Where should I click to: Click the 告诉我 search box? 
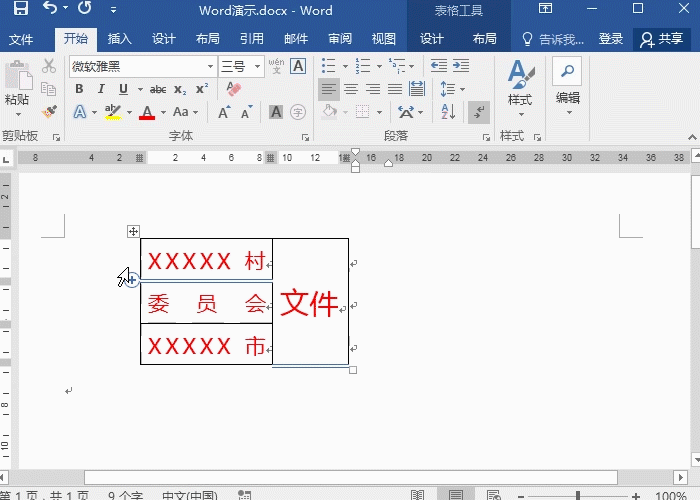554,39
